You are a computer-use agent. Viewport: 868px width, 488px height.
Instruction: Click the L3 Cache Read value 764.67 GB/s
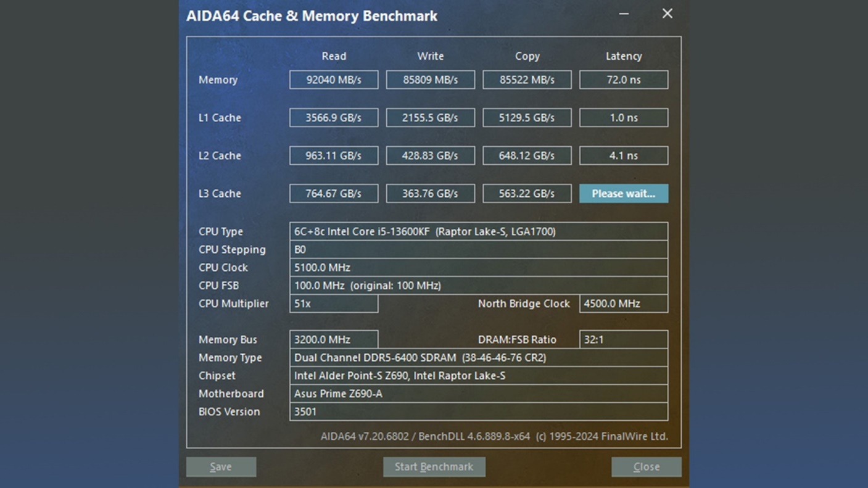(x=334, y=194)
